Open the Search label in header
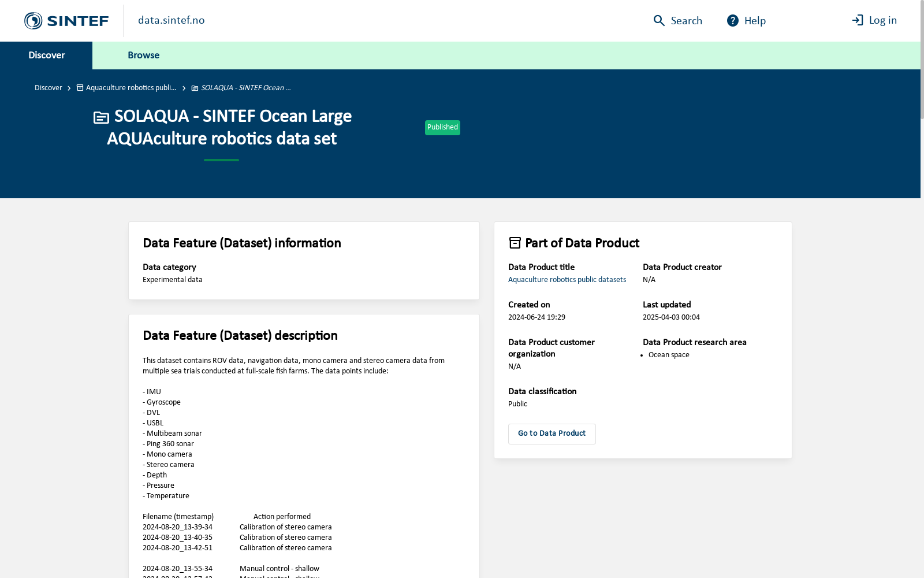 686,21
